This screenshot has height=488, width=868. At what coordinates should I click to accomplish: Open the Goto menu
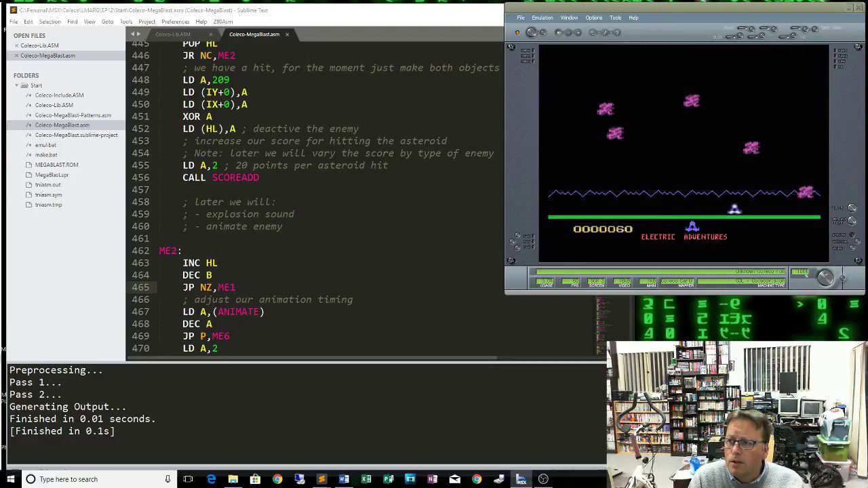pos(107,22)
